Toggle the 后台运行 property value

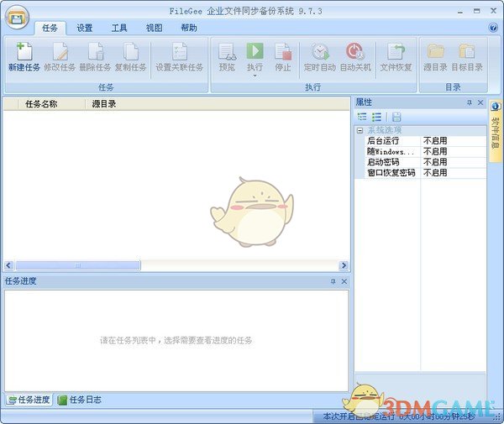click(452, 141)
